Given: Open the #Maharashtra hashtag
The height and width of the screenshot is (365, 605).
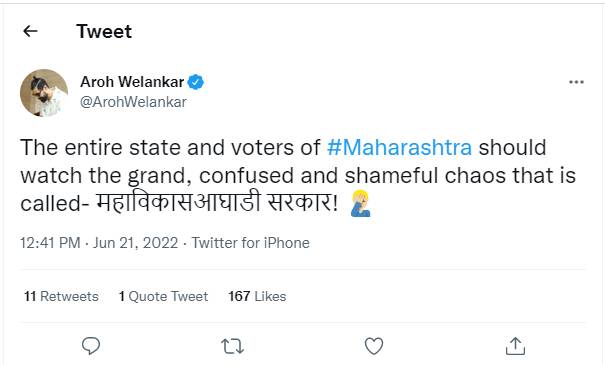Looking at the screenshot, I should [x=399, y=147].
